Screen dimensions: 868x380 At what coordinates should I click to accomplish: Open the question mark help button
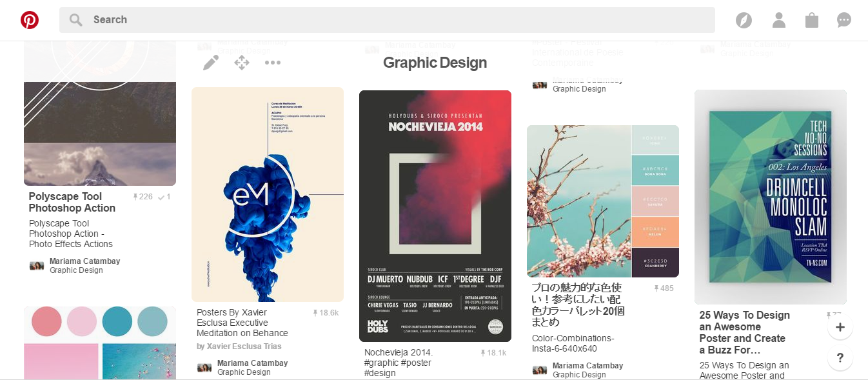click(x=840, y=357)
